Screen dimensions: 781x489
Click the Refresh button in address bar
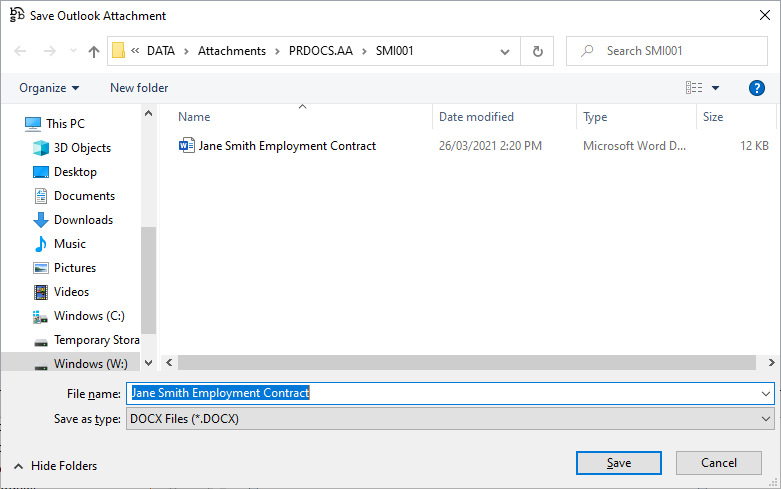(x=538, y=51)
